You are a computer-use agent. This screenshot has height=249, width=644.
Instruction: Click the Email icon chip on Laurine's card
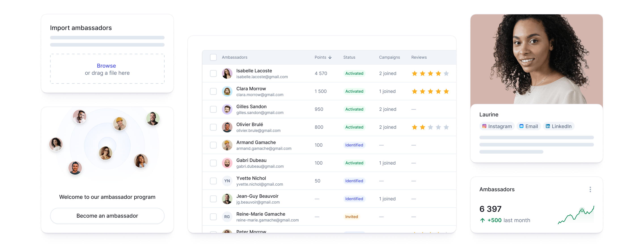tap(521, 126)
